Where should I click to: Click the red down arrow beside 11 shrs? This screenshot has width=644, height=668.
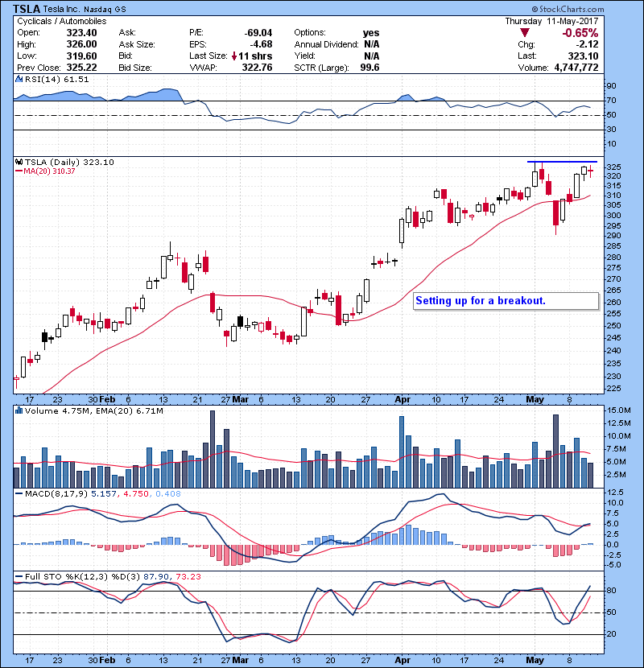click(234, 56)
